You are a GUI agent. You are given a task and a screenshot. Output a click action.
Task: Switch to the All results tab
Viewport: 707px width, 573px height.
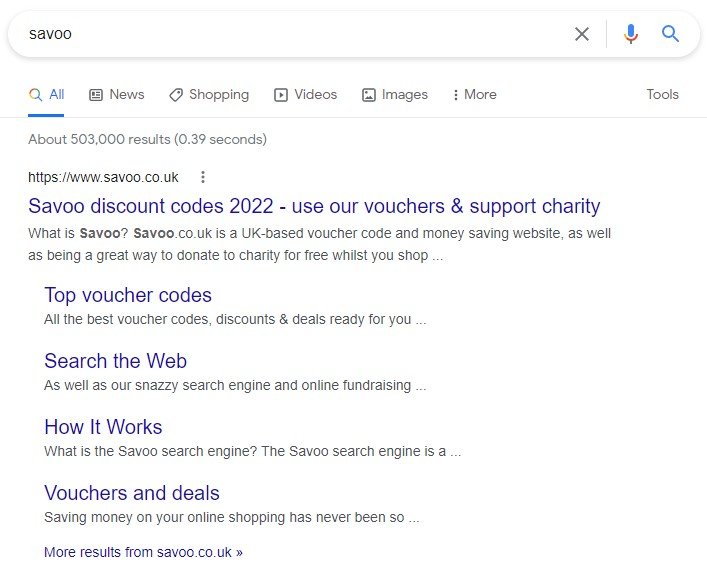pos(46,95)
